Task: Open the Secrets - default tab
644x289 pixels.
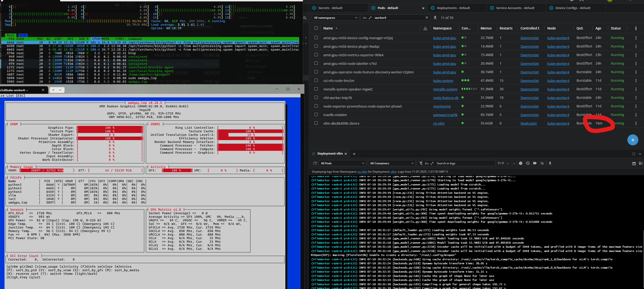Action: click(330, 8)
